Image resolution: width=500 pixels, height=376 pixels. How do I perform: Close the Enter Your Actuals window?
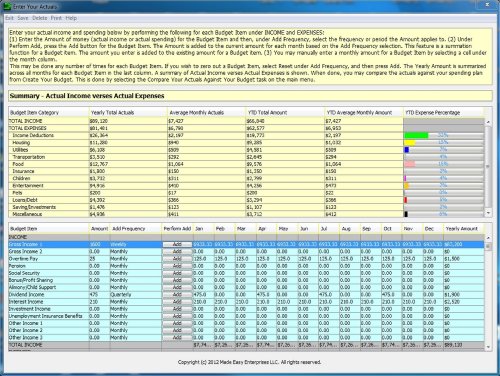[x=487, y=4]
